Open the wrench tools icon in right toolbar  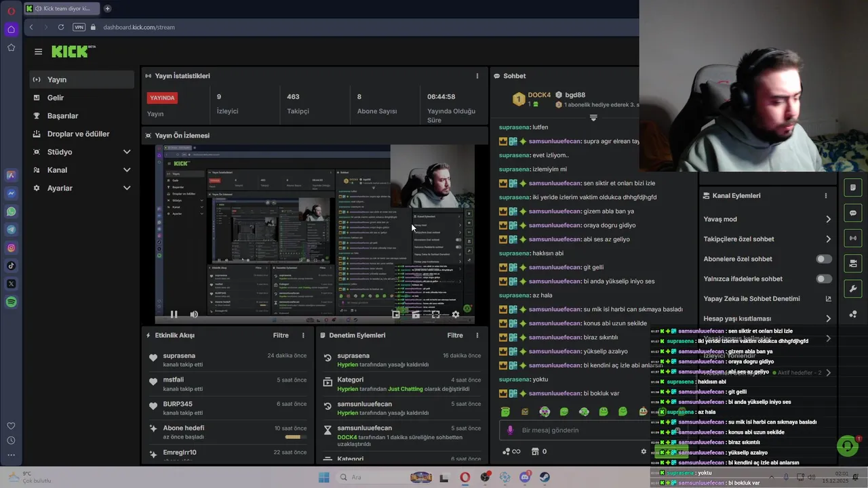click(853, 289)
